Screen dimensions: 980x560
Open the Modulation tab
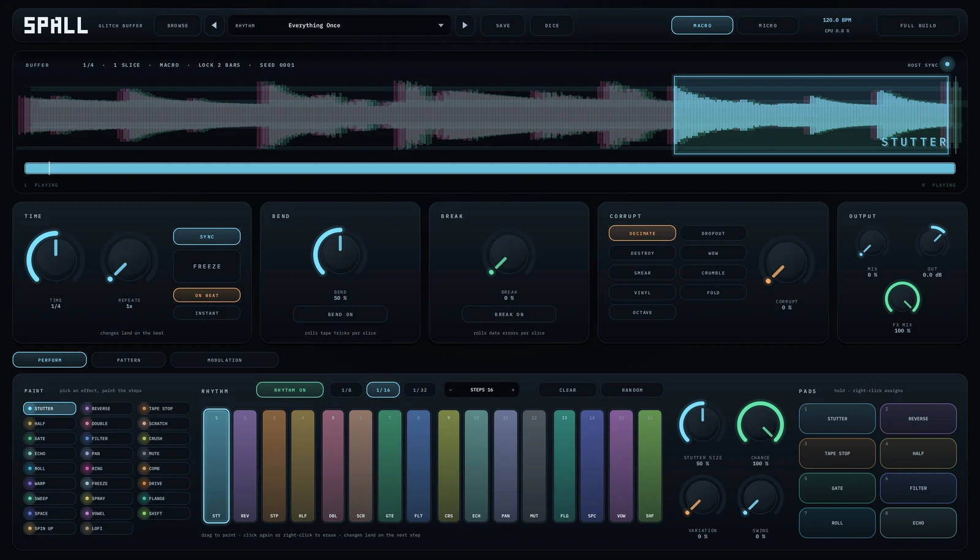coord(224,360)
